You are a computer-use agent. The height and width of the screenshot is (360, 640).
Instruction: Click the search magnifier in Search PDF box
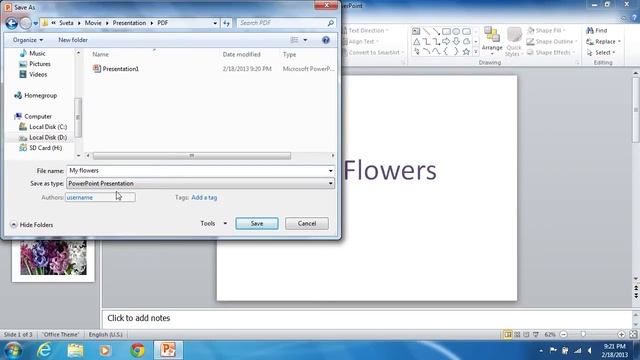point(331,23)
